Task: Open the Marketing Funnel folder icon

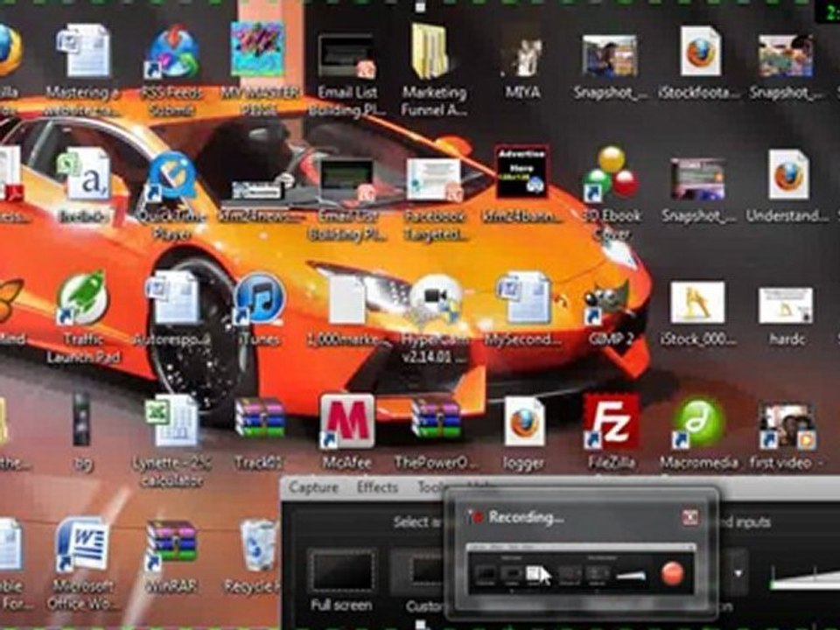Action: 430,52
